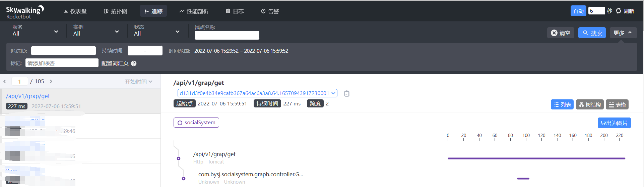Click the 227 ms duration badge in list
This screenshot has height=187, width=644.
(x=17, y=106)
